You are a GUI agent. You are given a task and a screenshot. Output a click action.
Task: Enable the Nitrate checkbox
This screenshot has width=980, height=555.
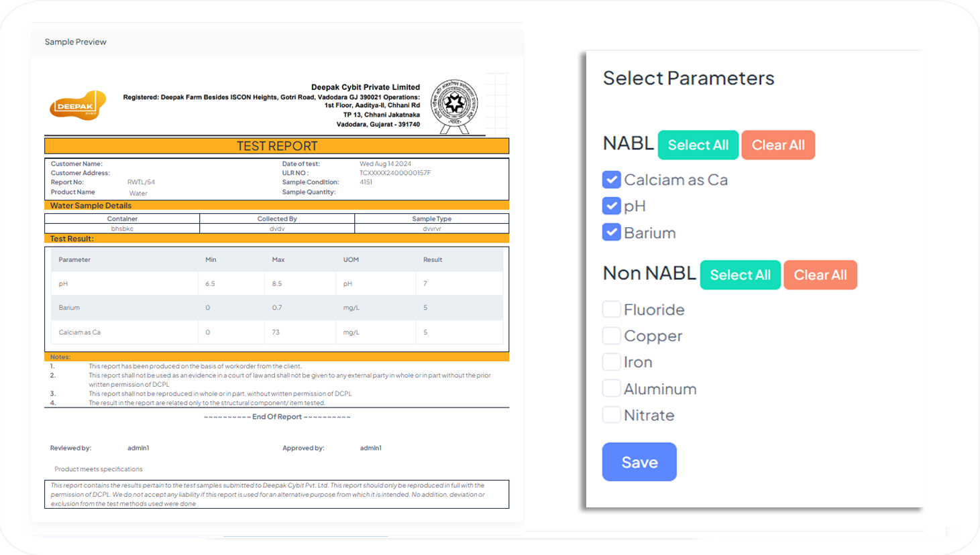coord(611,415)
